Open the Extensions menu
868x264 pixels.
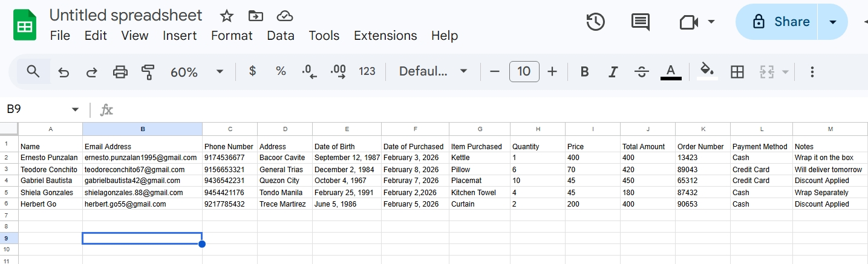click(385, 36)
